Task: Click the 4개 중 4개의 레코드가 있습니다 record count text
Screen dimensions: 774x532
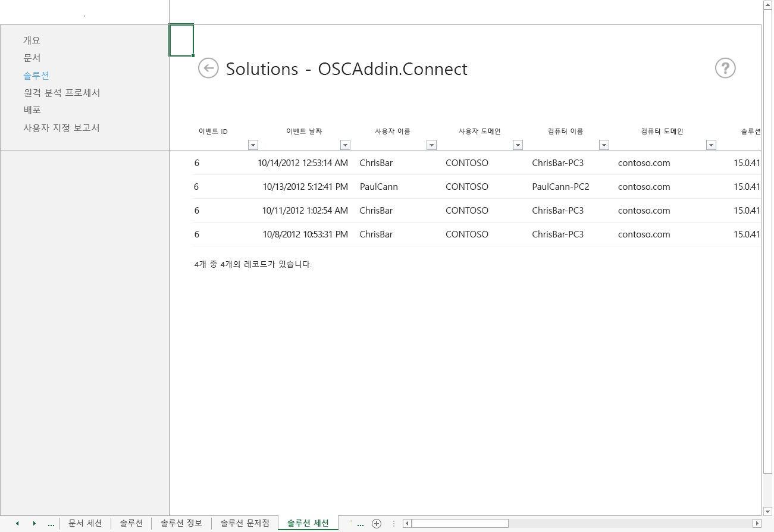Action: click(x=253, y=264)
